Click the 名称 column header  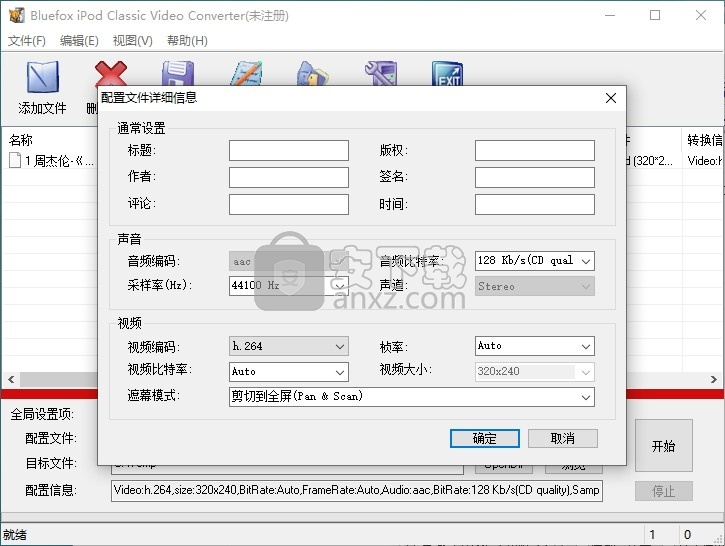click(21, 140)
